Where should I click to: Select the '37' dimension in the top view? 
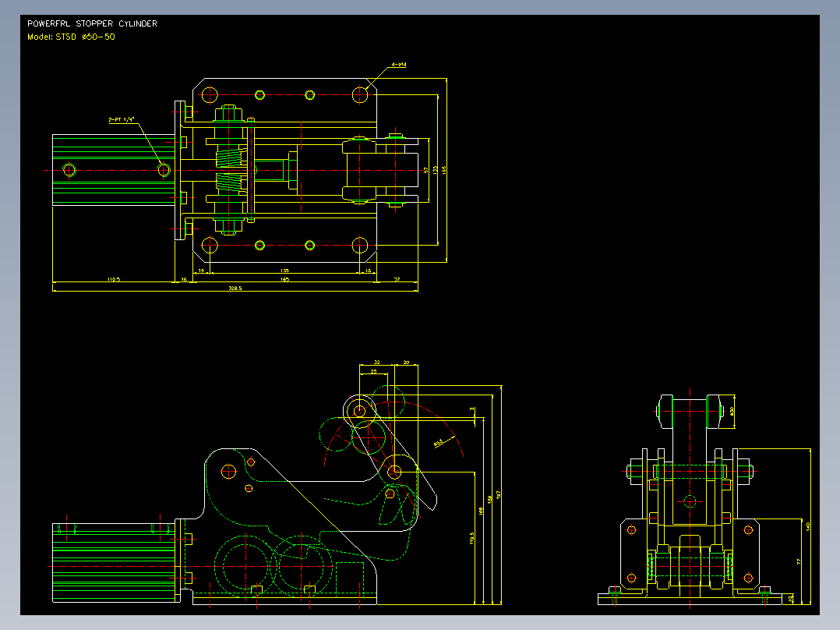tap(397, 279)
